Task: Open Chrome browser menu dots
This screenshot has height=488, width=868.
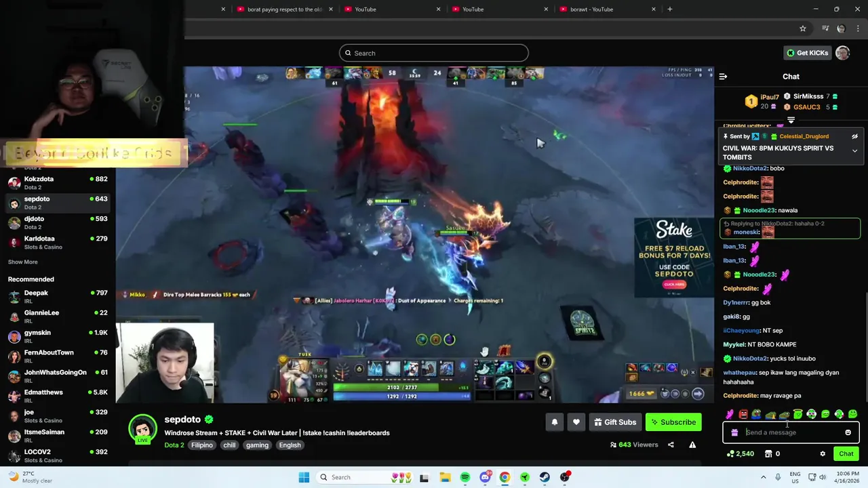Action: point(859,28)
